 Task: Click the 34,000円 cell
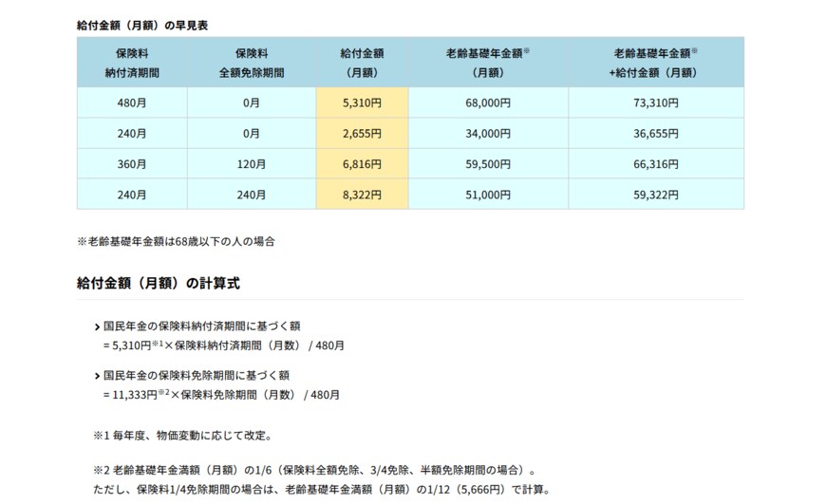point(488,133)
